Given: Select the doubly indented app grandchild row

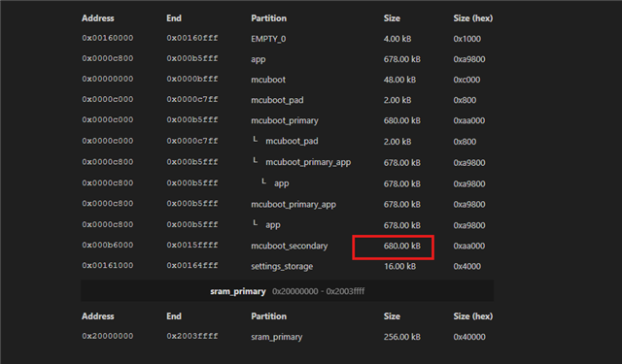Looking at the screenshot, I should (281, 183).
